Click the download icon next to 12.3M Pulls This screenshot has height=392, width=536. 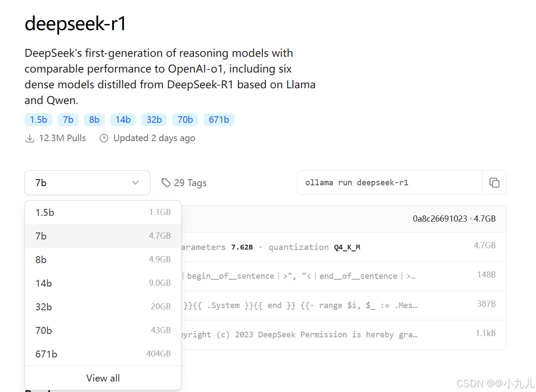(30, 139)
